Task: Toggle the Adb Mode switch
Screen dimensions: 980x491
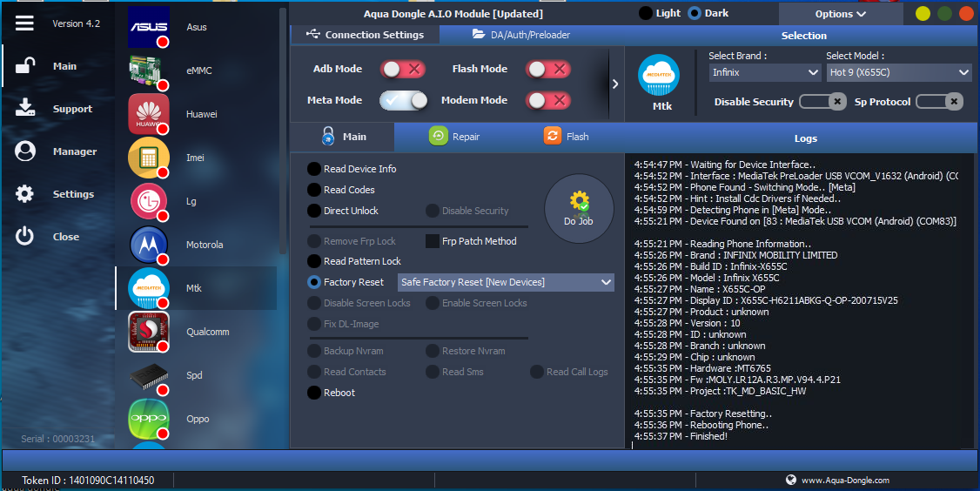Action: 403,69
